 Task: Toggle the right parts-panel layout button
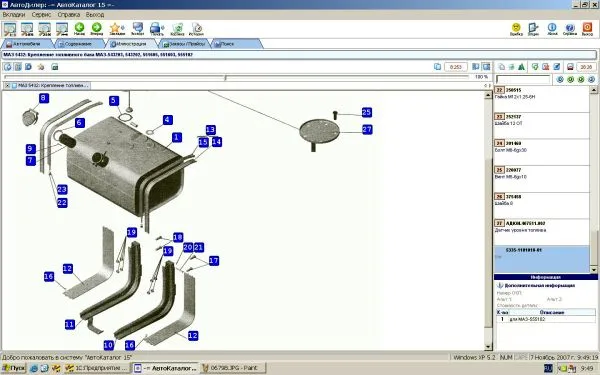(x=486, y=67)
